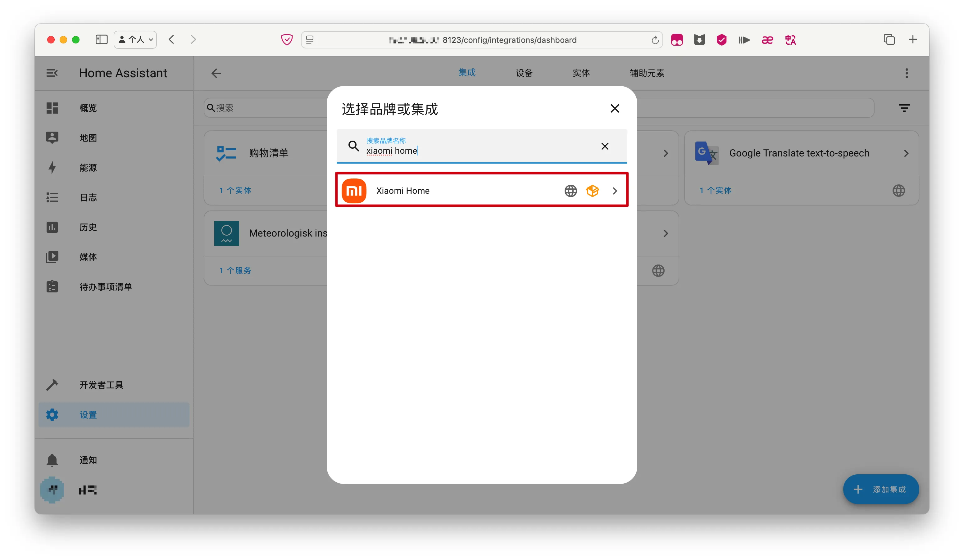Screen dimensions: 964x560
Task: Click the orange custom integration box icon
Action: (593, 191)
